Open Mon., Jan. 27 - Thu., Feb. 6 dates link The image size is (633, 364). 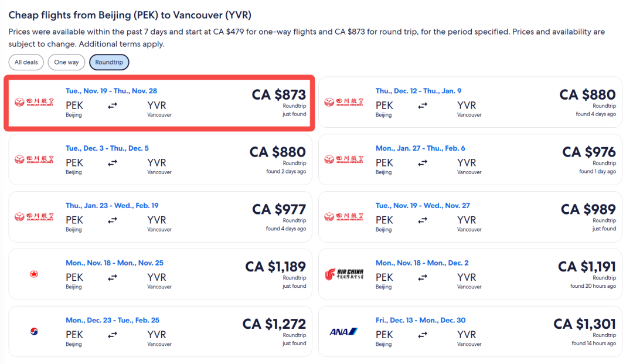point(420,148)
